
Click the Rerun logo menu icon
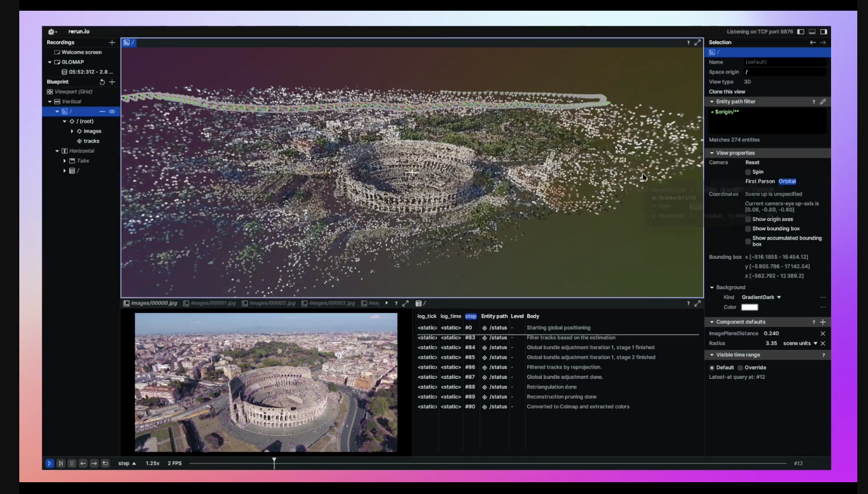[x=52, y=32]
